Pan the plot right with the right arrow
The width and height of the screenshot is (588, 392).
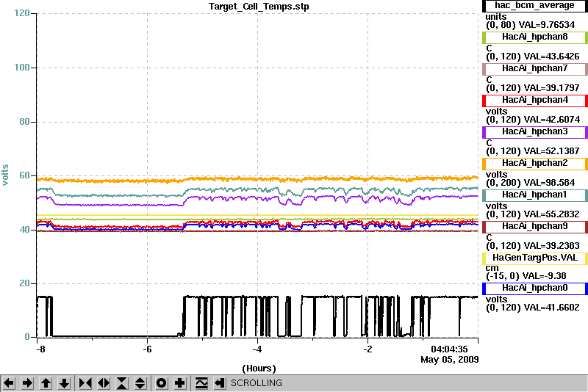[27, 383]
